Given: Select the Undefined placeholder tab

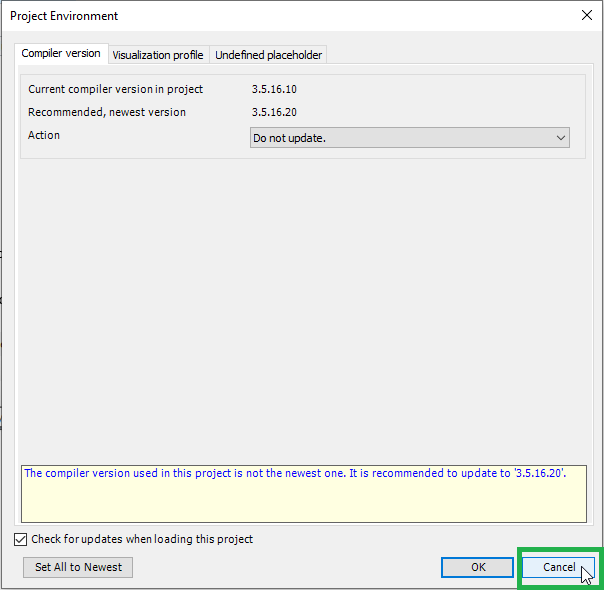Looking at the screenshot, I should [x=268, y=55].
